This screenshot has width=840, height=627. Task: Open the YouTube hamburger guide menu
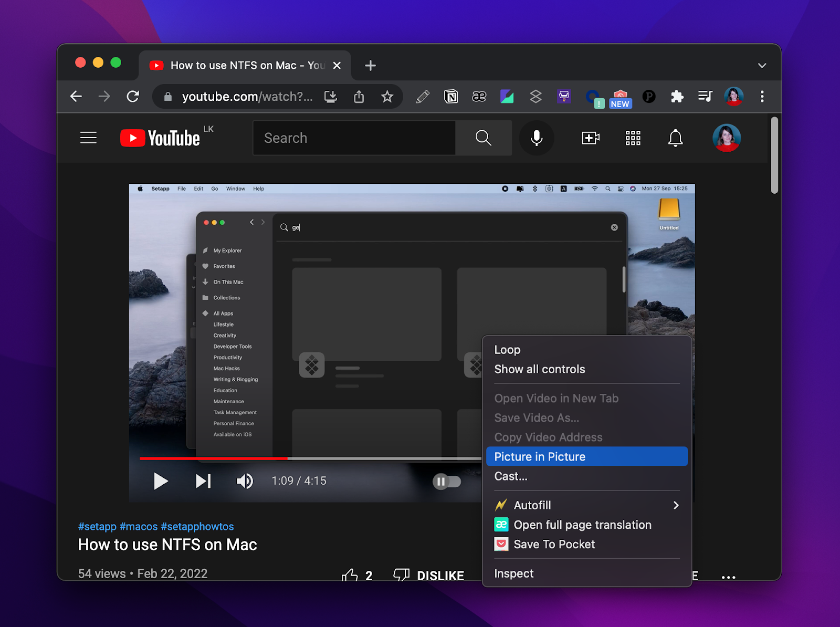pos(88,138)
